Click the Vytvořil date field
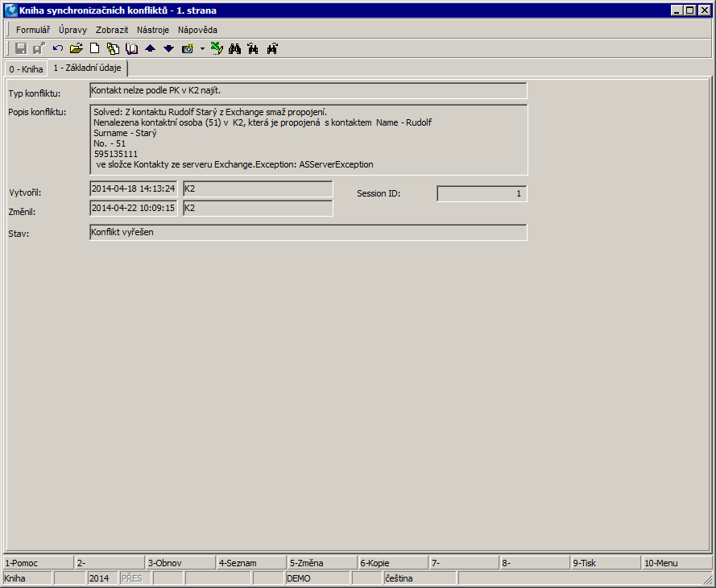The image size is (716, 588). (134, 188)
